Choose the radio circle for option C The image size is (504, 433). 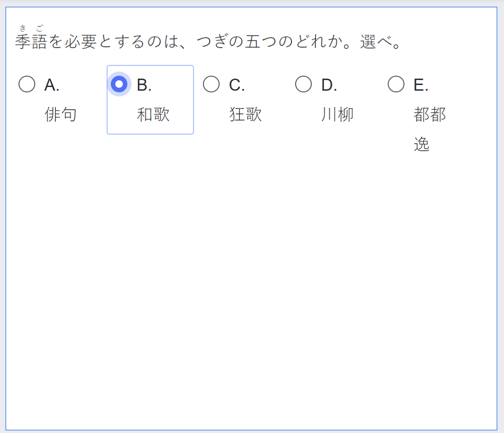[x=211, y=84]
